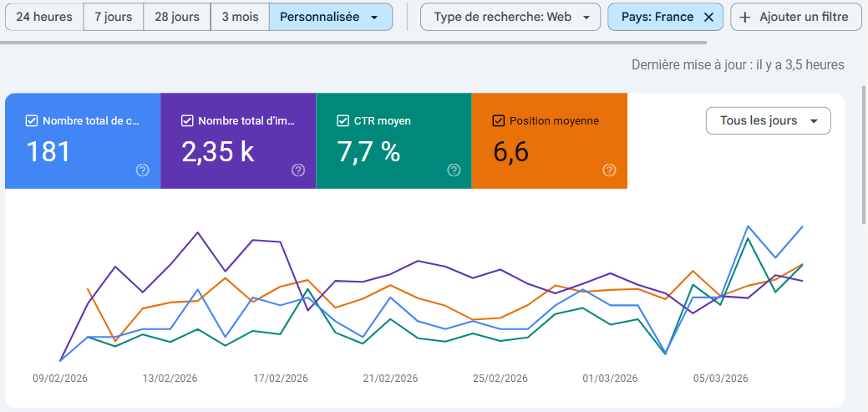Remove the Pays: France filter with X
The image size is (868, 412).
pos(708,18)
